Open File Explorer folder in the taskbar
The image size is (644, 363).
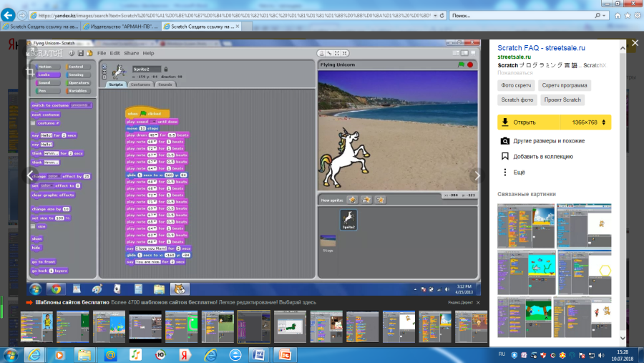click(84, 355)
